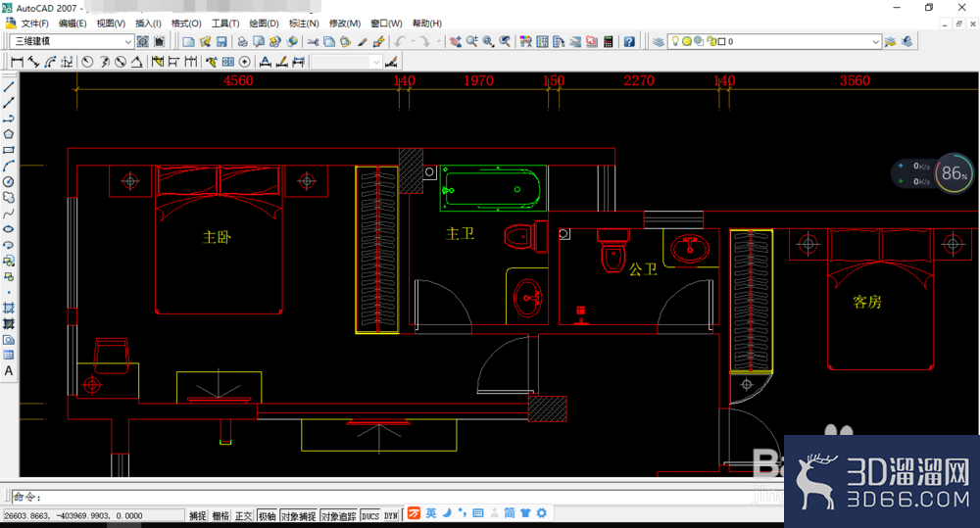Toggle 栅格 grid display in status bar
Image resolution: width=980 pixels, height=528 pixels.
220,516
